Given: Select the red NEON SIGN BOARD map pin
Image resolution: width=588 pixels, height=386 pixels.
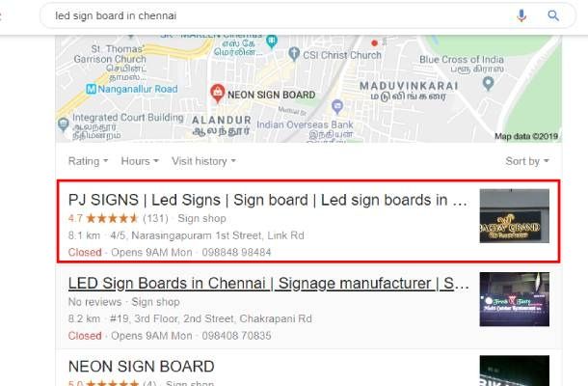Looking at the screenshot, I should (x=217, y=94).
